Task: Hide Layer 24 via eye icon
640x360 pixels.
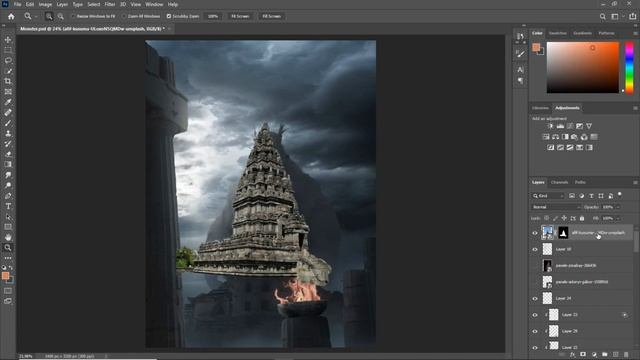Action: [535, 298]
